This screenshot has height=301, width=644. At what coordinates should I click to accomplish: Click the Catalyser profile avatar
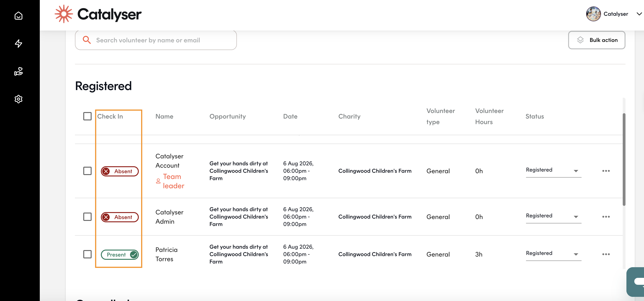click(x=593, y=14)
